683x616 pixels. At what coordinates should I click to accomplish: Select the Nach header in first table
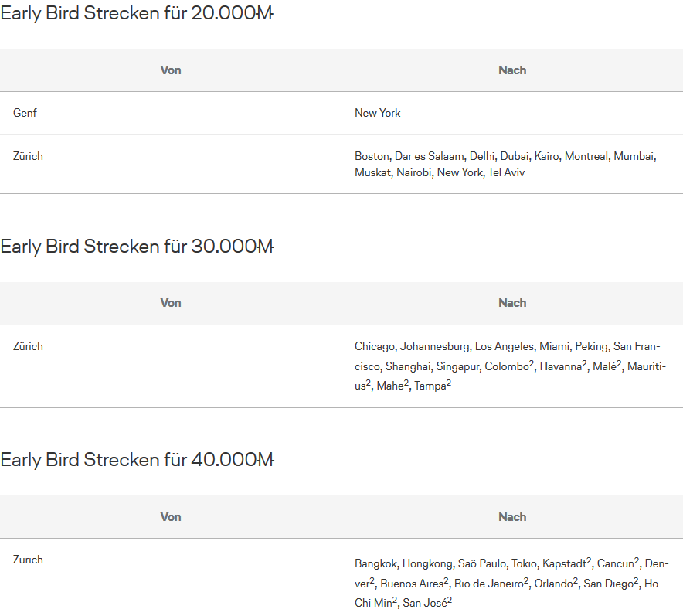click(x=512, y=70)
